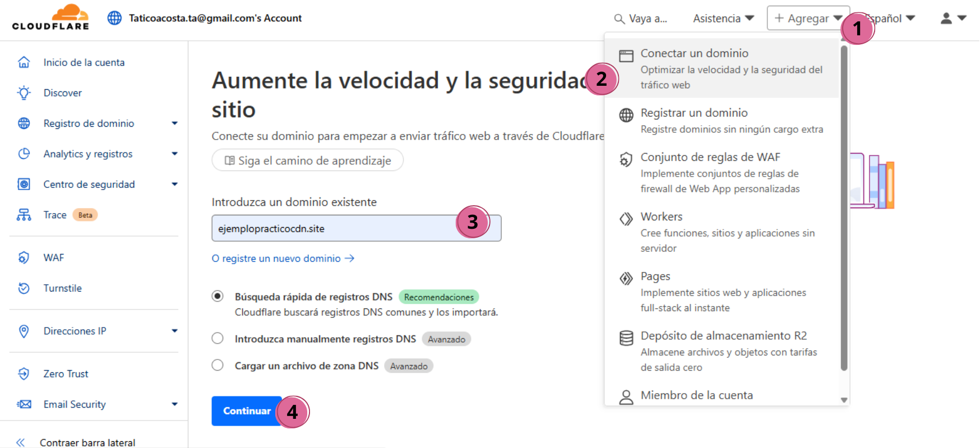The height and width of the screenshot is (448, 980).
Task: Choose Pages menu entry
Action: click(722, 292)
